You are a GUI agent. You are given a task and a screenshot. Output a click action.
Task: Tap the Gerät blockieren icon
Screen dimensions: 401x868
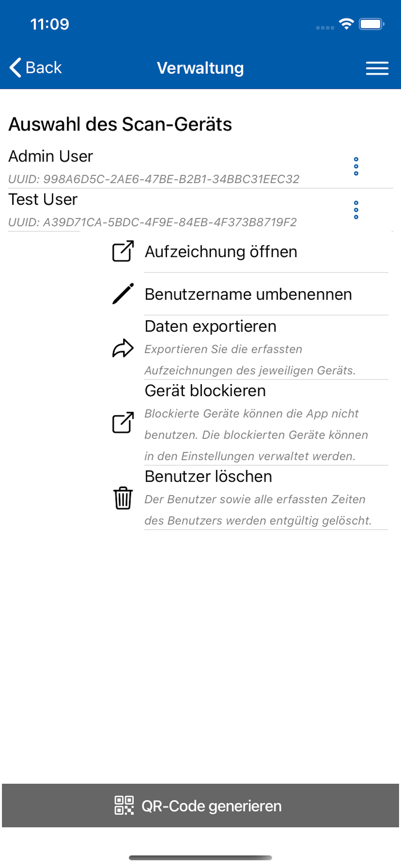click(x=123, y=423)
